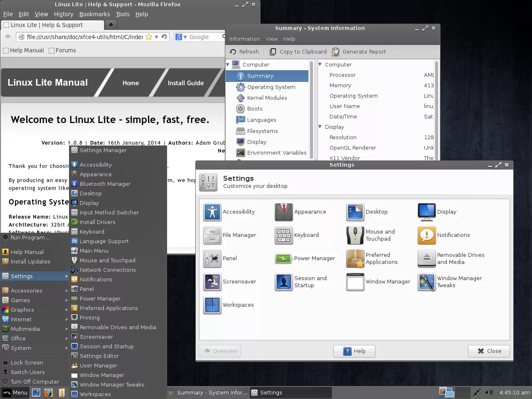
Task: Choose User Manager from Settings submenu
Action: pos(118,366)
